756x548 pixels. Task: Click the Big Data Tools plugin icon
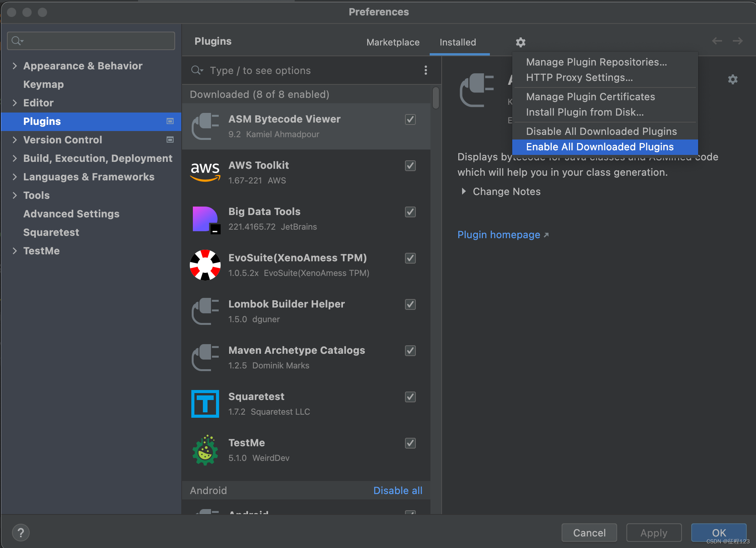coord(205,219)
